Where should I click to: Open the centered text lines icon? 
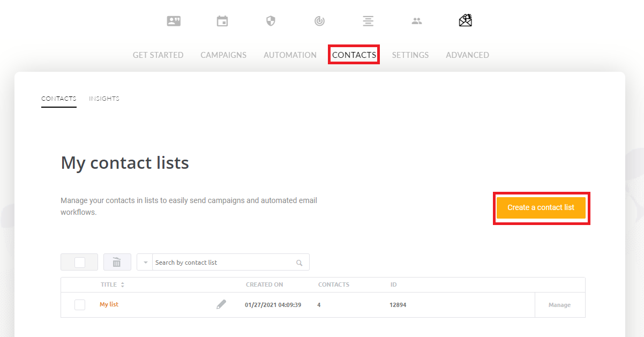(x=368, y=21)
